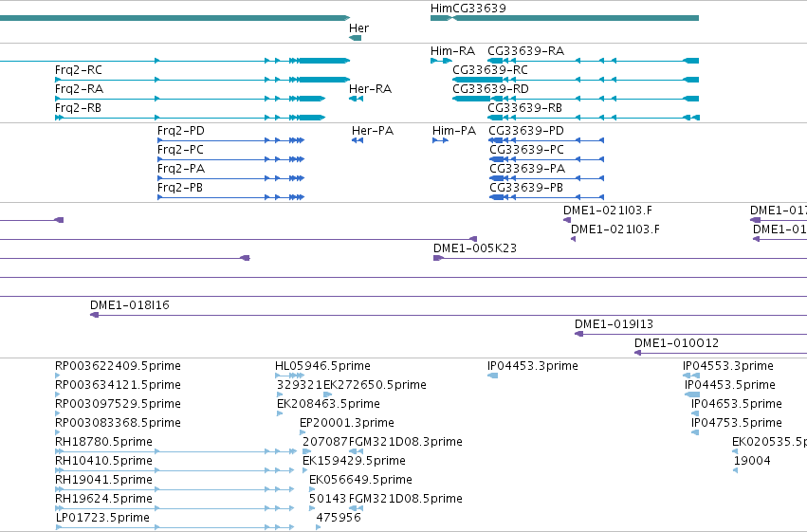The width and height of the screenshot is (807, 532).
Task: Click the Frq2-PC protein label
Action: pyautogui.click(x=180, y=150)
